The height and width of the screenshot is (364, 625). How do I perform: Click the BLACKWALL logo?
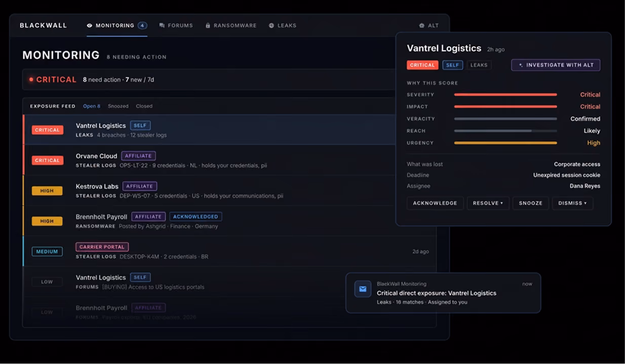tap(43, 25)
